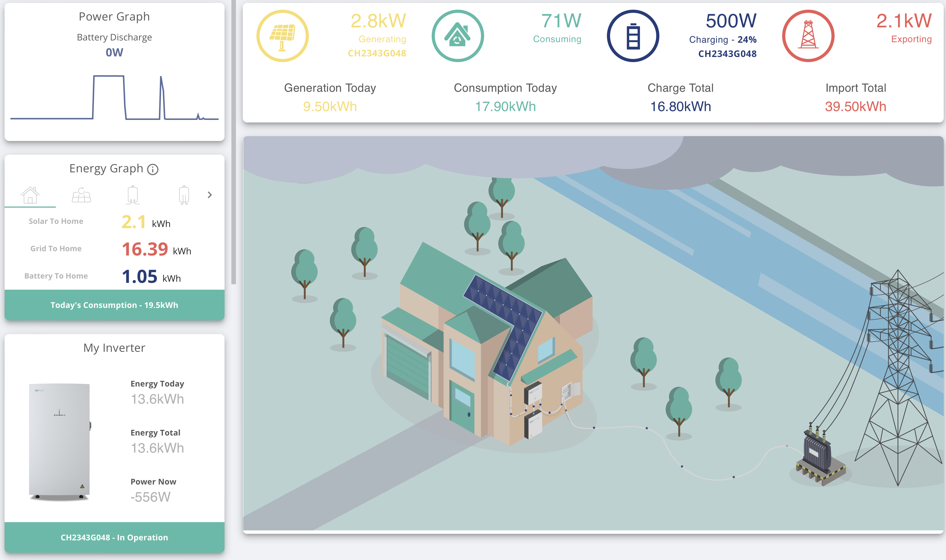Select the solar panel tab in Energy Graph
This screenshot has height=560, width=946.
(81, 195)
